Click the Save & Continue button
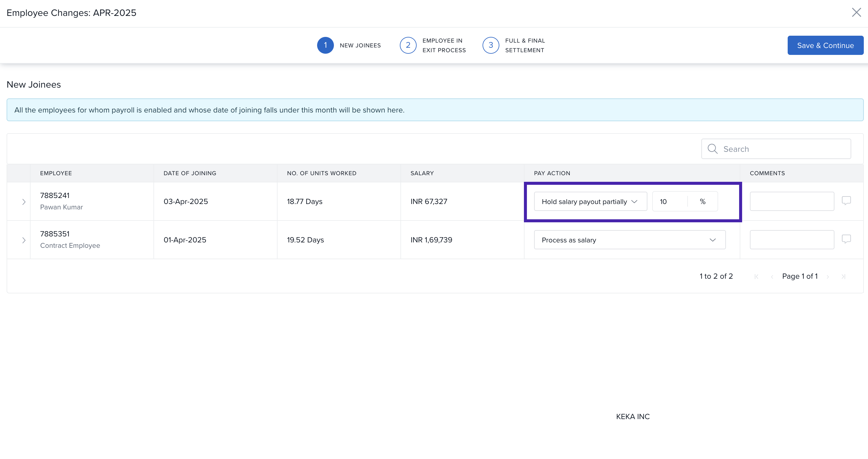Viewport: 868px width, 459px height. 825,45
